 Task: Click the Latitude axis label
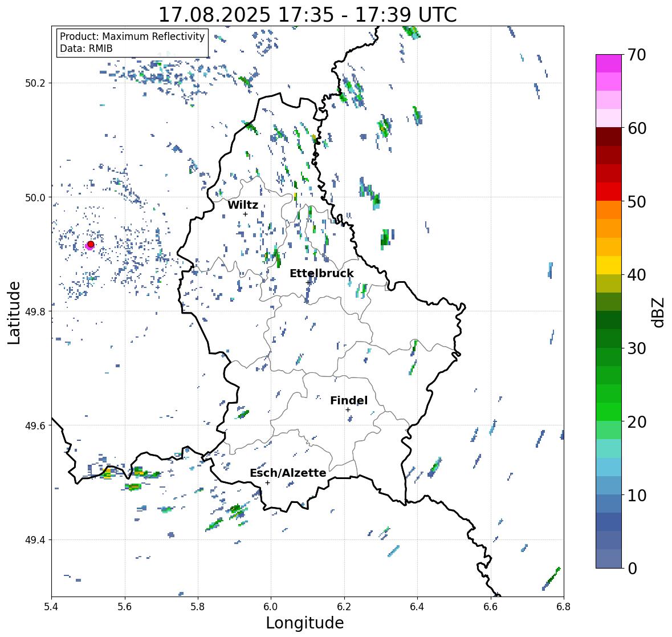click(x=14, y=313)
